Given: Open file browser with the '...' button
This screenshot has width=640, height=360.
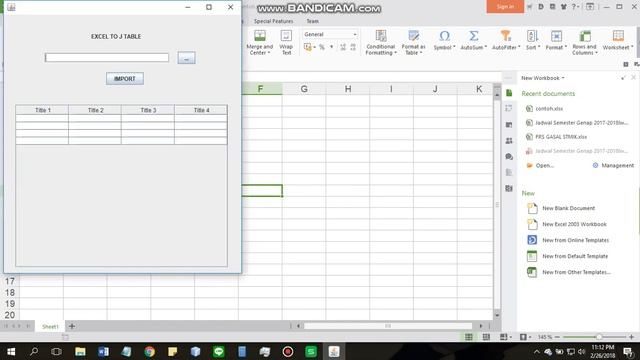Looking at the screenshot, I should pos(186,58).
